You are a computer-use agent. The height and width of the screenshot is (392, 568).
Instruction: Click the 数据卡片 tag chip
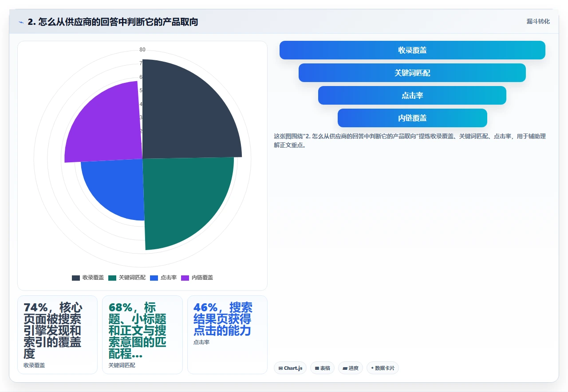383,368
